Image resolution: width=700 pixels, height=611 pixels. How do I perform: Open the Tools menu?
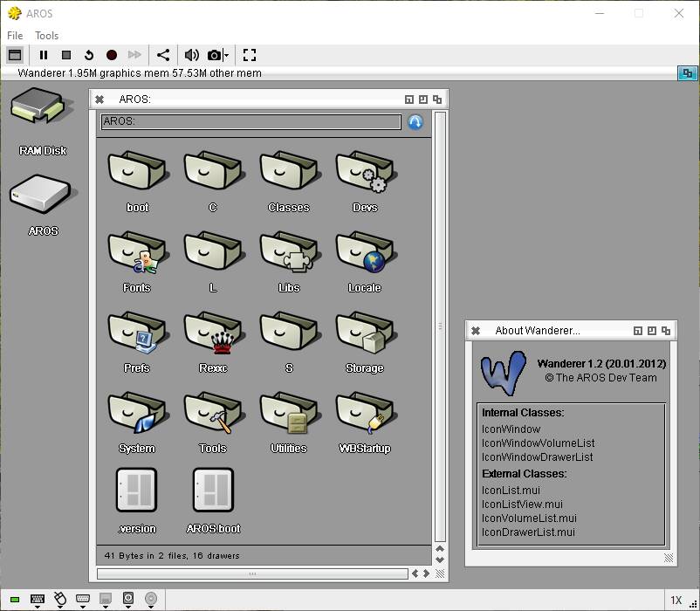tap(47, 36)
